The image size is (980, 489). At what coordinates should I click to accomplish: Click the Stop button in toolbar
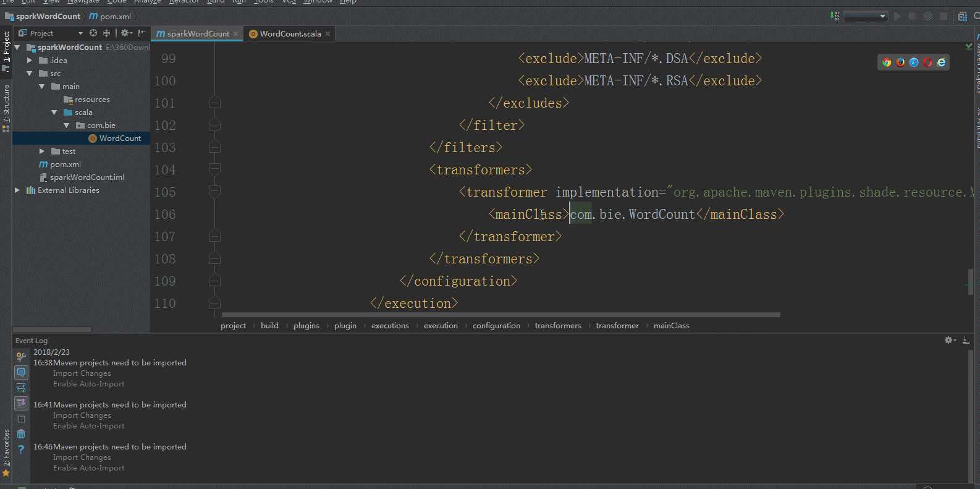[x=944, y=16]
